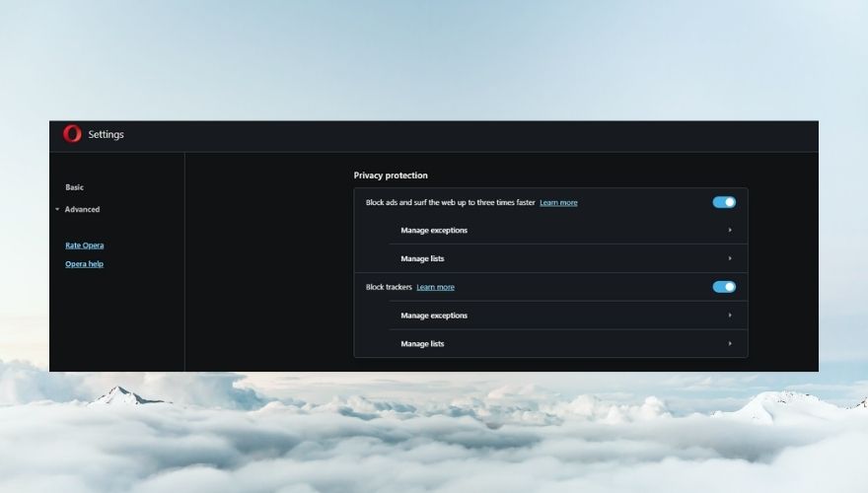868x493 pixels.
Task: Open Manage exceptions under Block ads
Action: (x=568, y=230)
